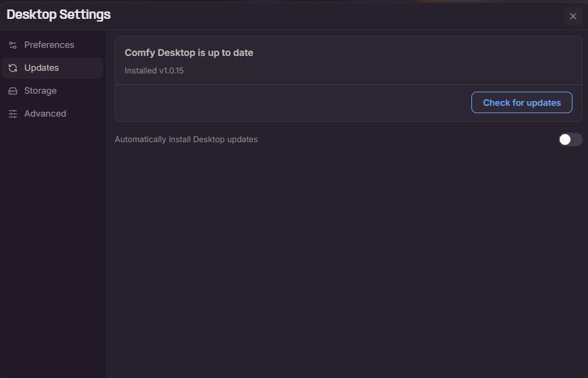Click the 'Desktop Settings' dialog title
The image size is (588, 378).
coord(59,15)
